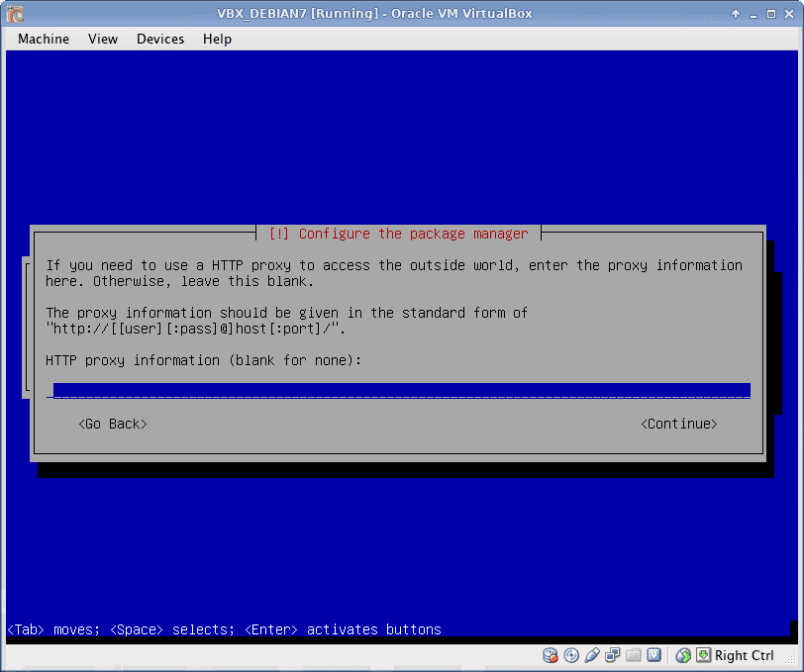
Task: Open the View menu
Action: point(103,39)
